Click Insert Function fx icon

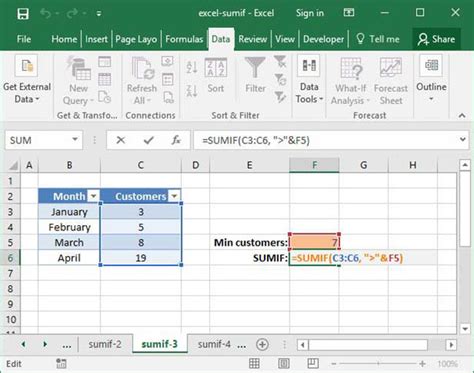click(x=176, y=140)
